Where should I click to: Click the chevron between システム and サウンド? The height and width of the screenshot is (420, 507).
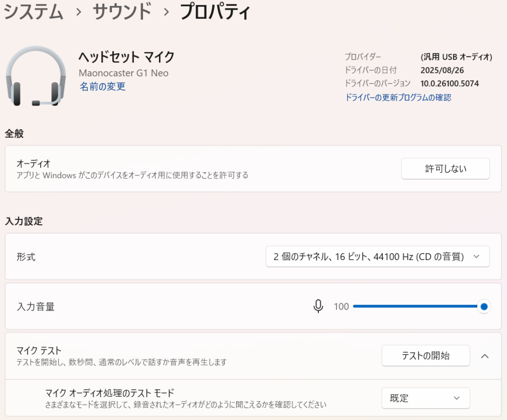[x=78, y=12]
